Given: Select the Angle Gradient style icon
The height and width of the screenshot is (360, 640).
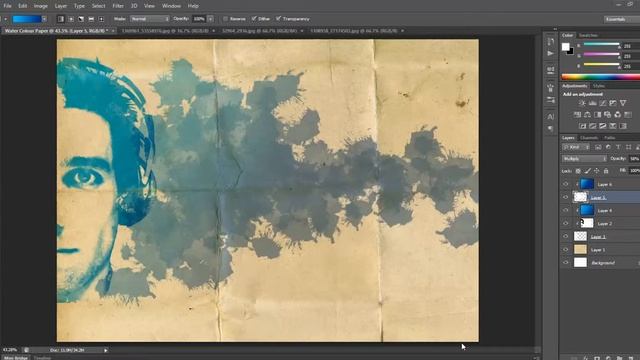Looking at the screenshot, I should 81,19.
